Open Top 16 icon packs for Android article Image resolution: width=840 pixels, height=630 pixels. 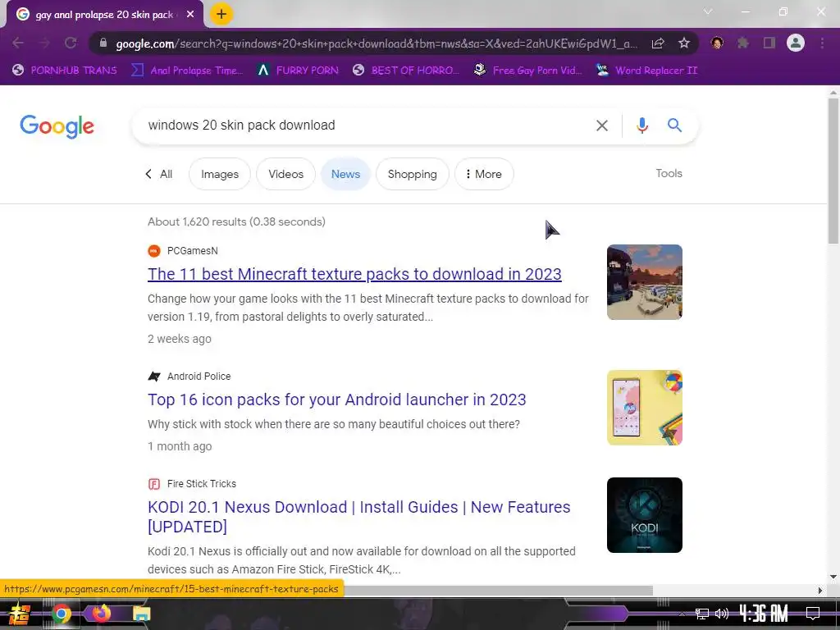point(337,399)
